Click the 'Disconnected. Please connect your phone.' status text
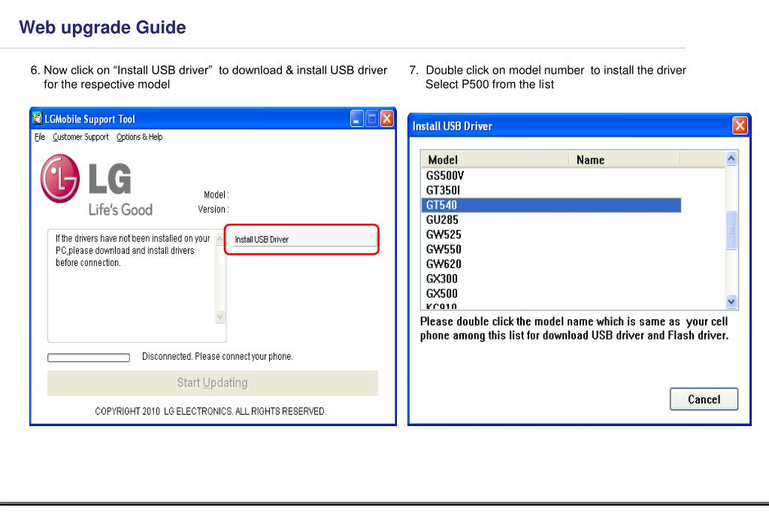Viewport: 769px width, 532px height. pos(217,356)
